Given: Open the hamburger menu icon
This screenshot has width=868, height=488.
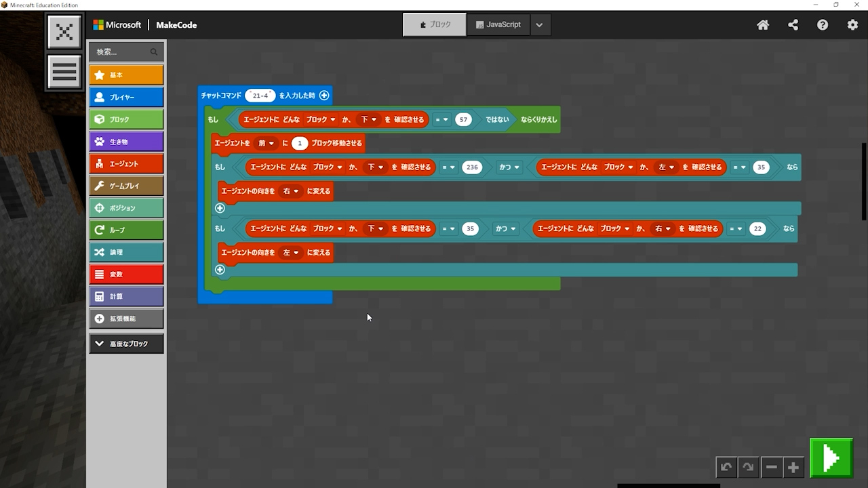Looking at the screenshot, I should click(x=64, y=72).
